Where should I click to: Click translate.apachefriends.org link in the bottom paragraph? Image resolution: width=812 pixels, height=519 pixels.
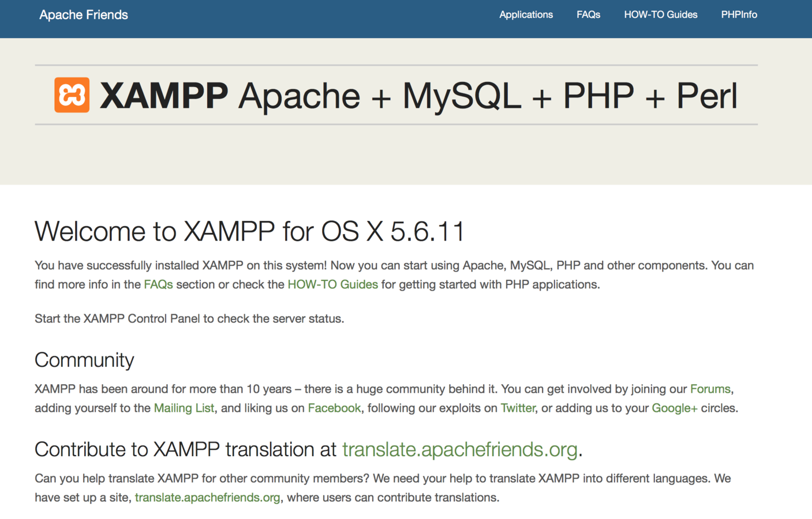click(x=207, y=497)
